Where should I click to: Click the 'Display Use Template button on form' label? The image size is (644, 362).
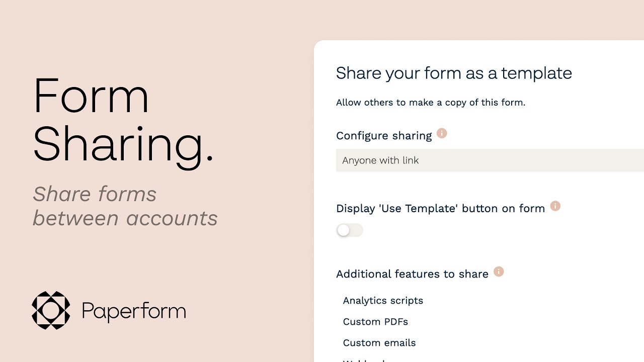click(440, 209)
